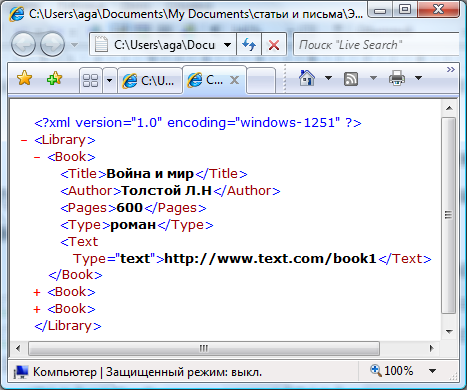Click the horizontal scrollbar left arrow
This screenshot has width=467, height=390.
click(18, 348)
